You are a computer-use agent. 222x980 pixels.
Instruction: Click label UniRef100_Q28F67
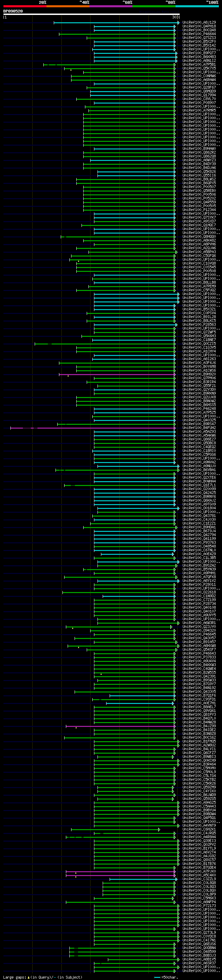pos(199,88)
